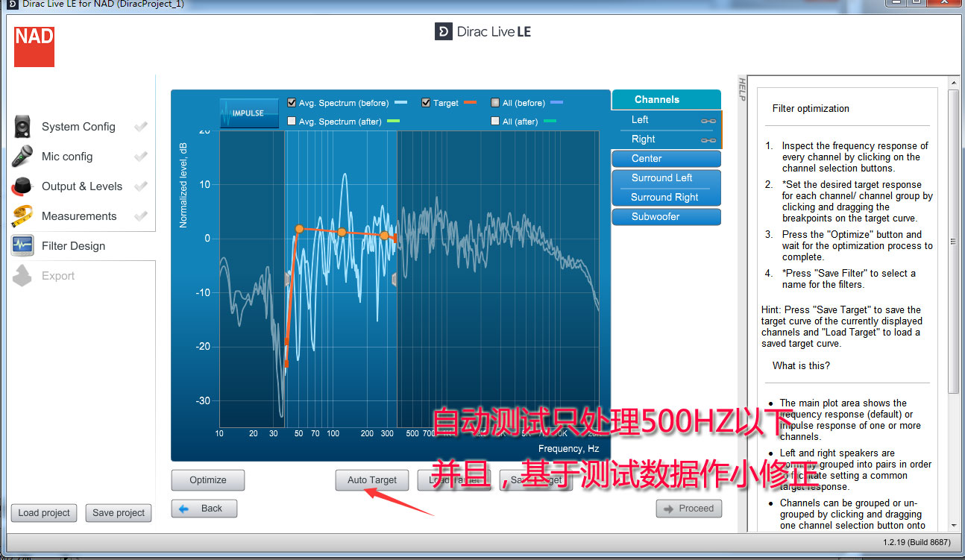Viewport: 965px width, 560px height.
Task: Enable the All (before) checkbox
Action: 495,103
